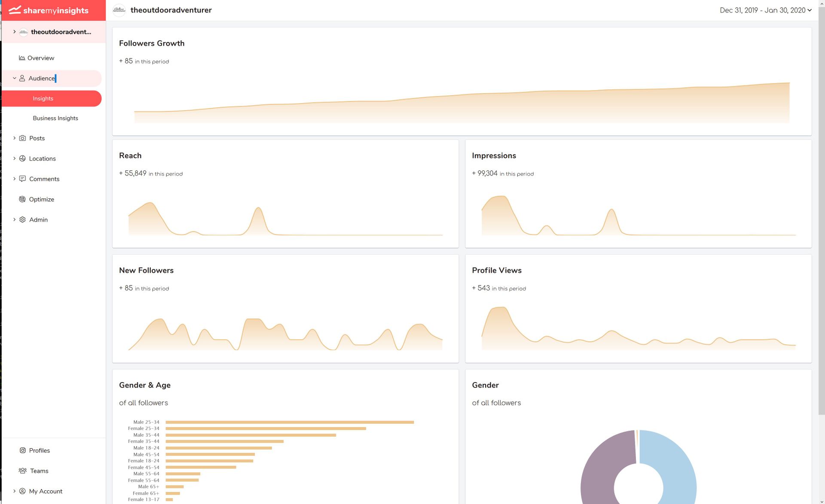Click the sharemyinsights logo icon
This screenshot has height=504, width=825.
point(15,10)
